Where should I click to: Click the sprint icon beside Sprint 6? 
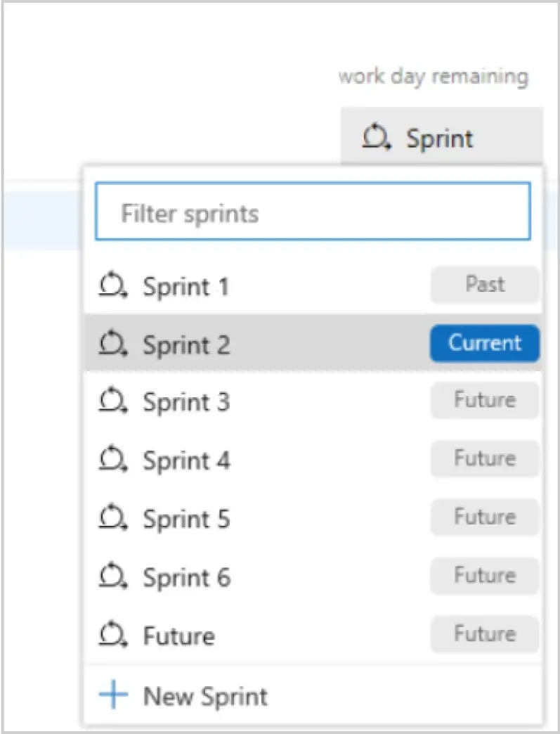[112, 577]
